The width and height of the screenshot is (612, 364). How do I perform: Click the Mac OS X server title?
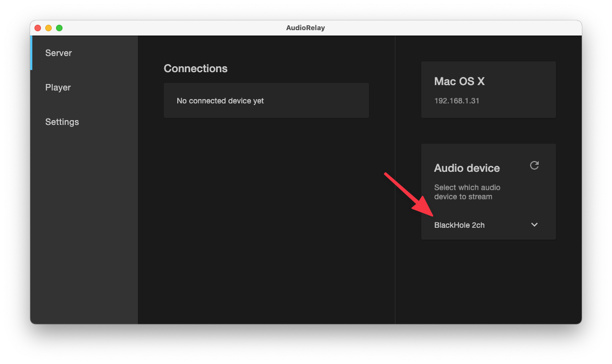click(x=460, y=81)
